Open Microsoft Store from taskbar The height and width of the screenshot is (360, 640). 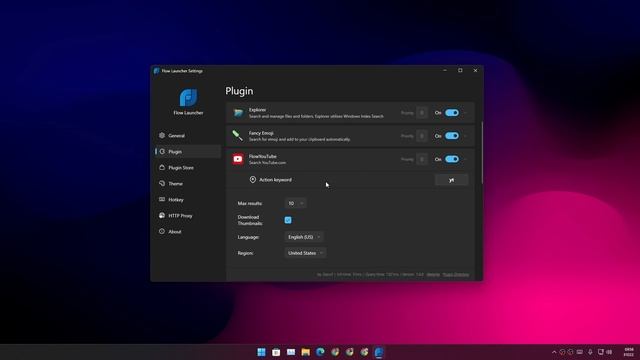[x=276, y=352]
